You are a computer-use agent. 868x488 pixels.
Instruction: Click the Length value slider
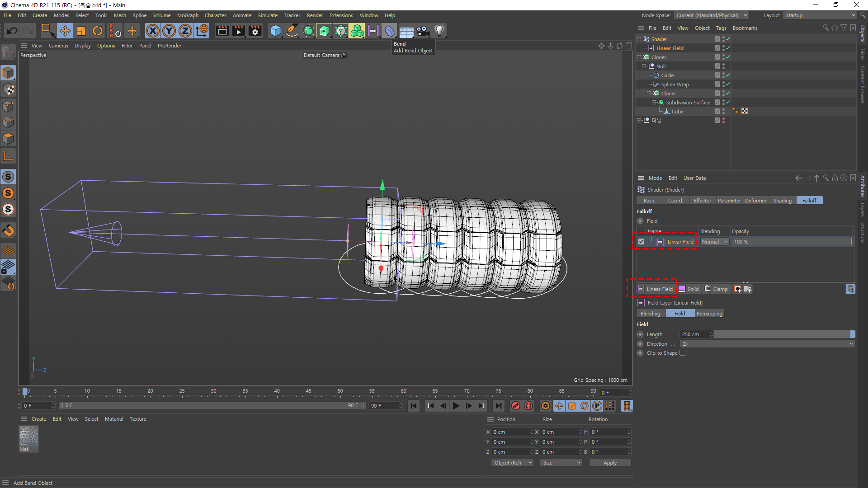784,334
